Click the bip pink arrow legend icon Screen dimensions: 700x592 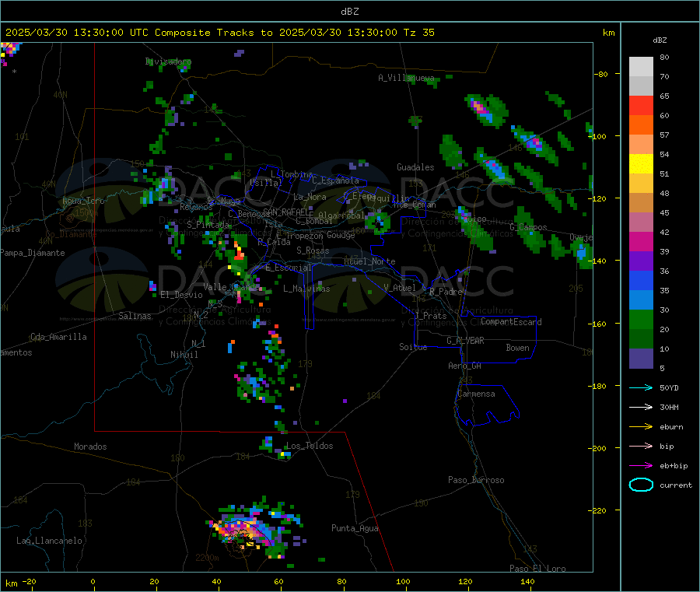coord(641,446)
